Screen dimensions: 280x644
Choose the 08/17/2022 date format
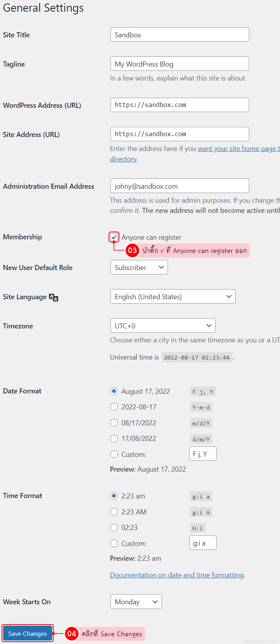coord(114,423)
